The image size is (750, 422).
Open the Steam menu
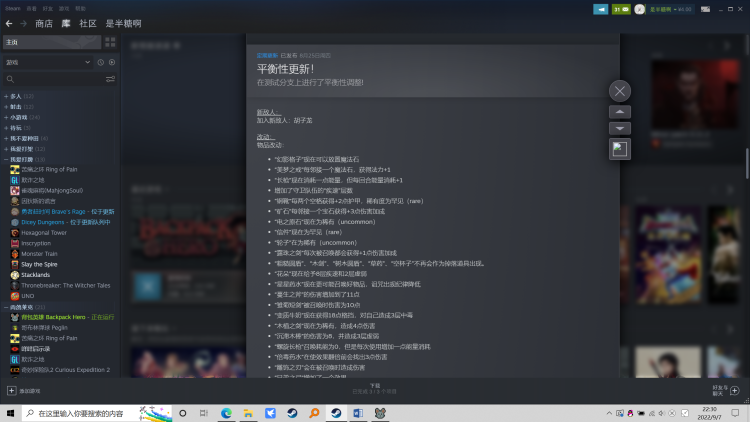click(x=13, y=9)
